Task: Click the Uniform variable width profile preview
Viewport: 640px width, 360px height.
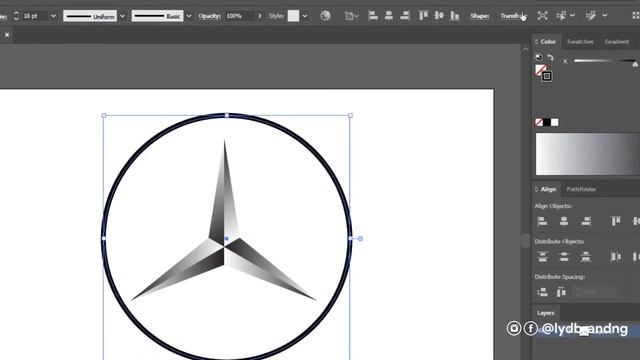Action: pos(90,16)
